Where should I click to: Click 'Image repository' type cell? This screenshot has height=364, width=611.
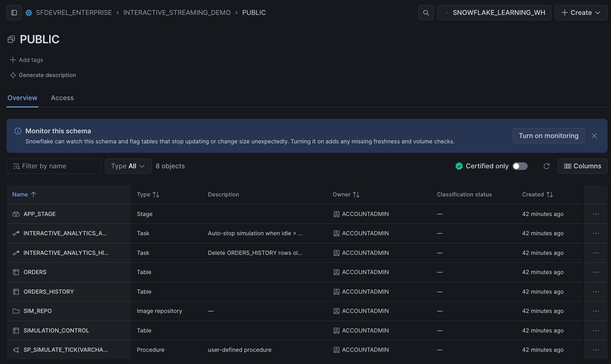[x=160, y=311]
